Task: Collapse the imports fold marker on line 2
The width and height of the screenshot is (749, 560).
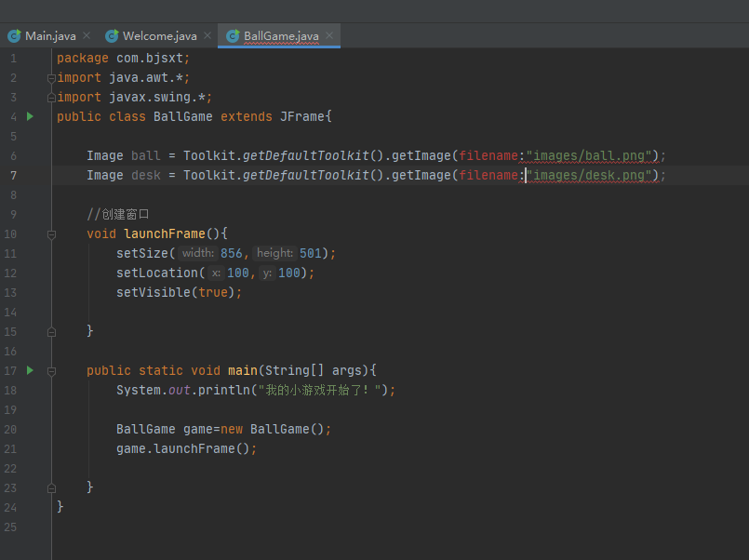Action: pos(51,78)
